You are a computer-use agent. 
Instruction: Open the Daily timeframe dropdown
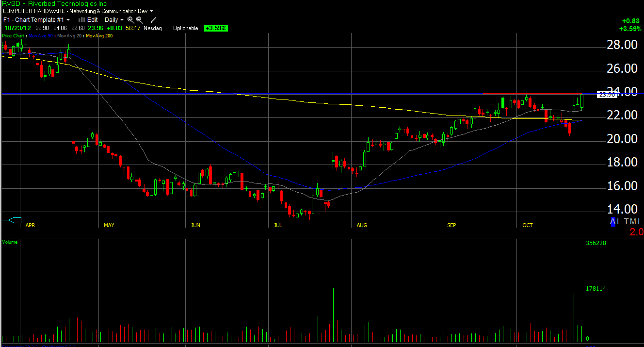click(114, 20)
